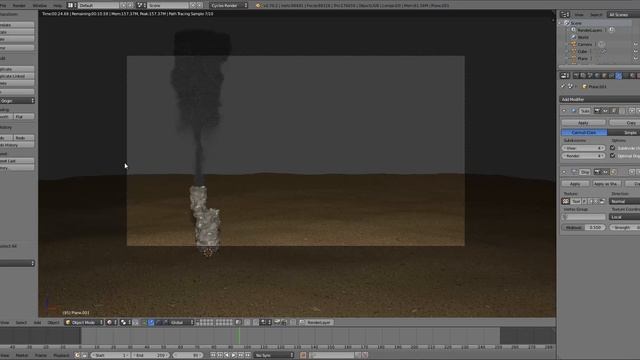This screenshot has height=360, width=640.
Task: Select Plane in the outliner
Action: coord(582,58)
